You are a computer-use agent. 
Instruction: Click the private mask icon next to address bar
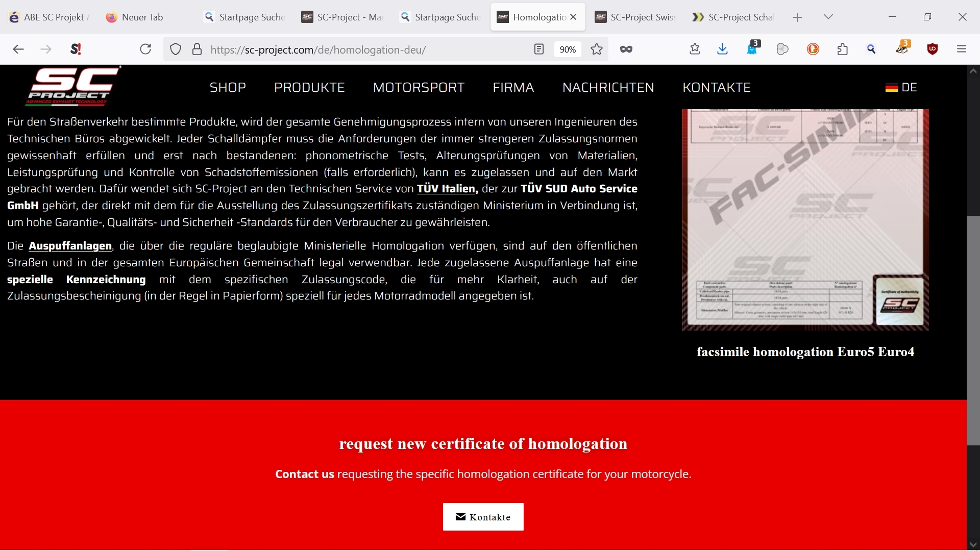(x=626, y=49)
